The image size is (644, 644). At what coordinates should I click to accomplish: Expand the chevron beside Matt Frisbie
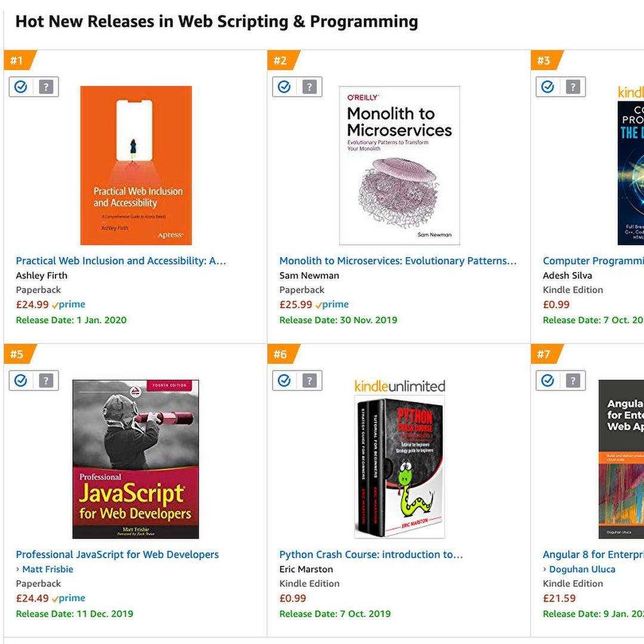[x=18, y=569]
